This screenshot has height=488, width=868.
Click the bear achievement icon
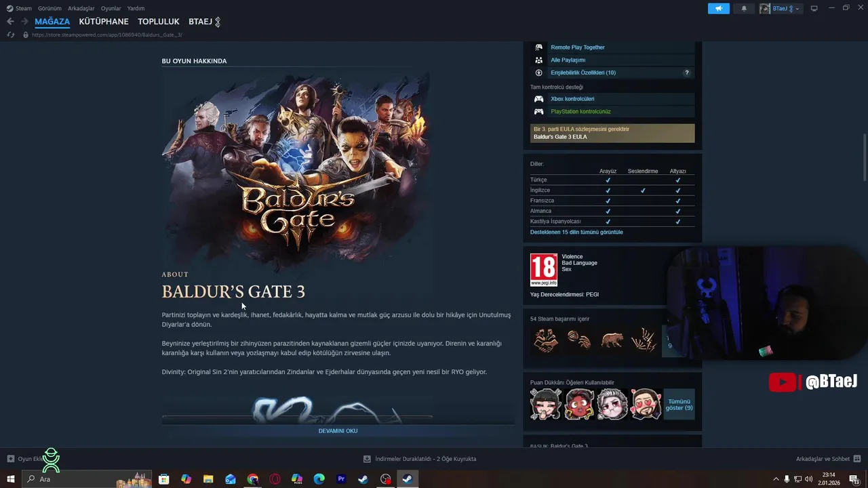coord(612,340)
